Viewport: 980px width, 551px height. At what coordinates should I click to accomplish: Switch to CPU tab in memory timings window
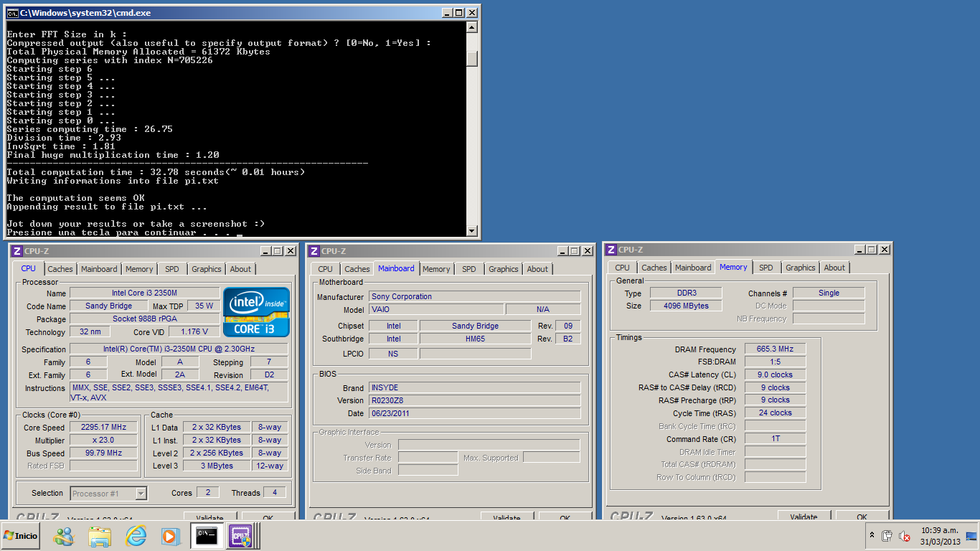click(623, 268)
